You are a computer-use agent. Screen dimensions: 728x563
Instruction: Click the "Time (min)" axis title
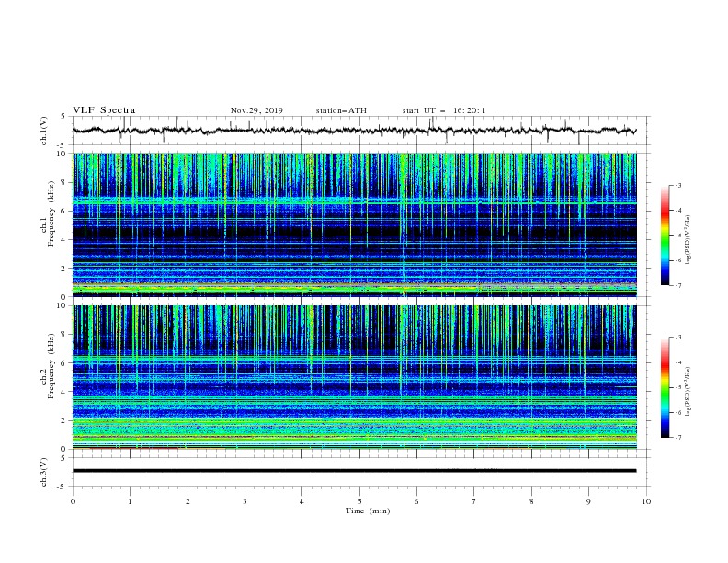tap(368, 511)
